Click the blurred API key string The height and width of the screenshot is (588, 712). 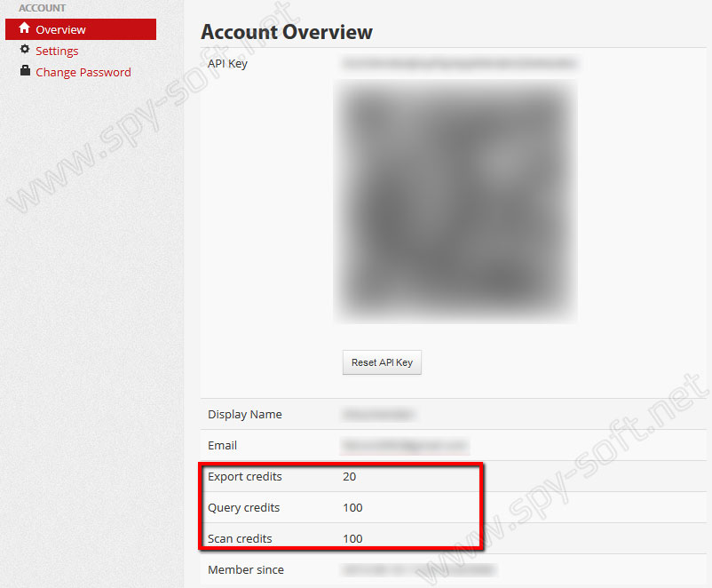[460, 63]
